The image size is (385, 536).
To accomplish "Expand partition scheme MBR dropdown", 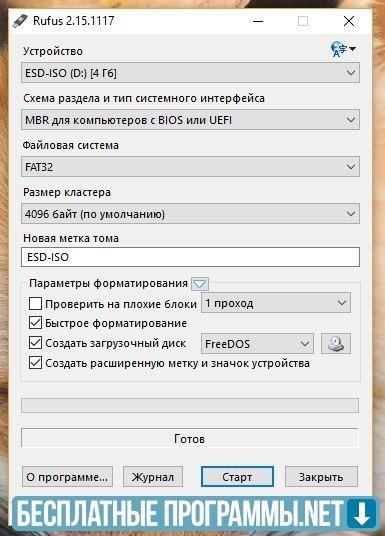I will (x=190, y=120).
